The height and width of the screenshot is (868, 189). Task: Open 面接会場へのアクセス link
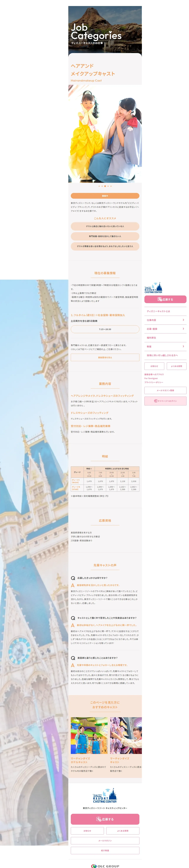click(154, 374)
